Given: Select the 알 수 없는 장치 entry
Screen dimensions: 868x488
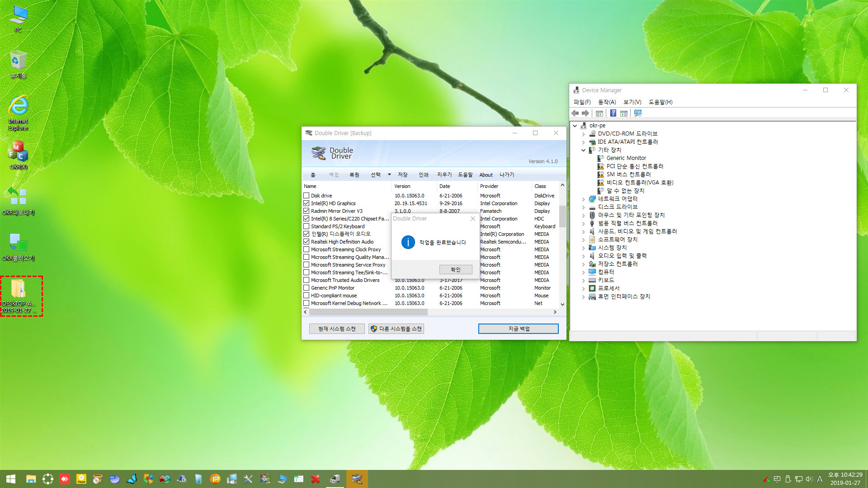Looking at the screenshot, I should point(625,191).
